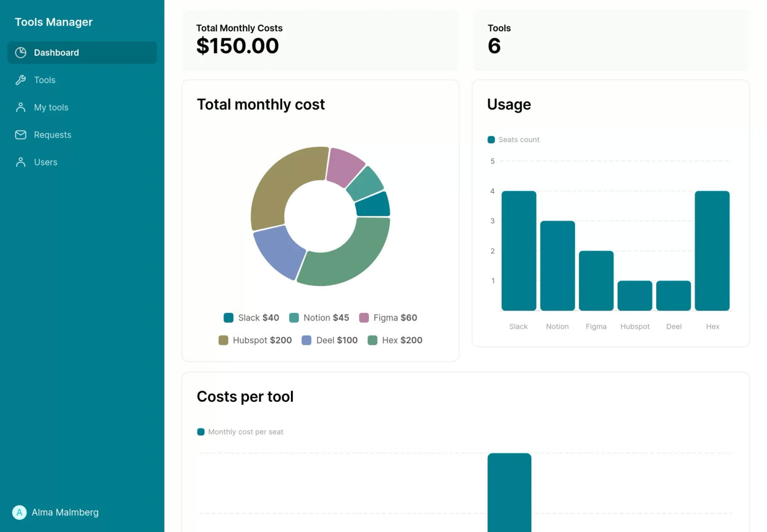The image size is (767, 532).
Task: Click the Alma Malmberg user name
Action: coord(65,512)
